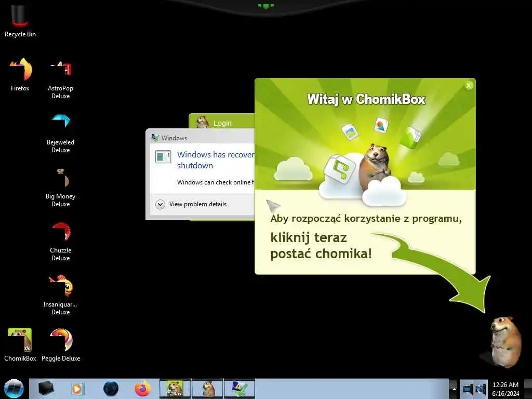Open the media player taskbar icon

click(x=77, y=389)
